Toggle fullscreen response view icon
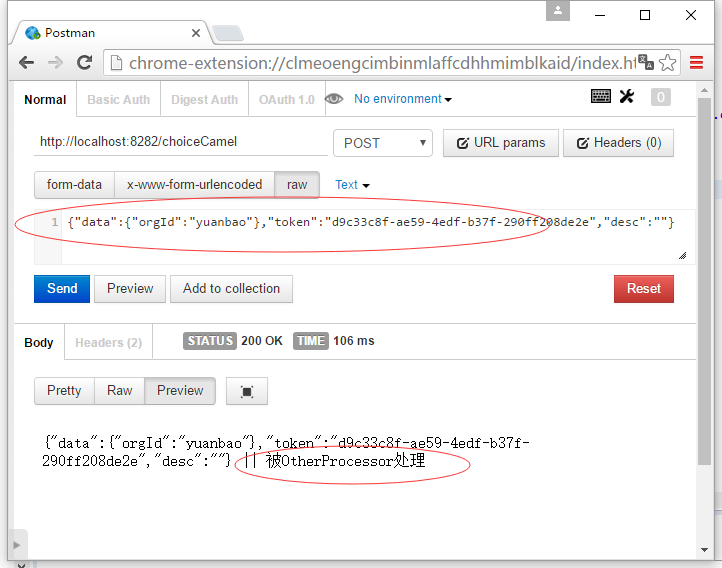The height and width of the screenshot is (568, 722). pyautogui.click(x=247, y=391)
